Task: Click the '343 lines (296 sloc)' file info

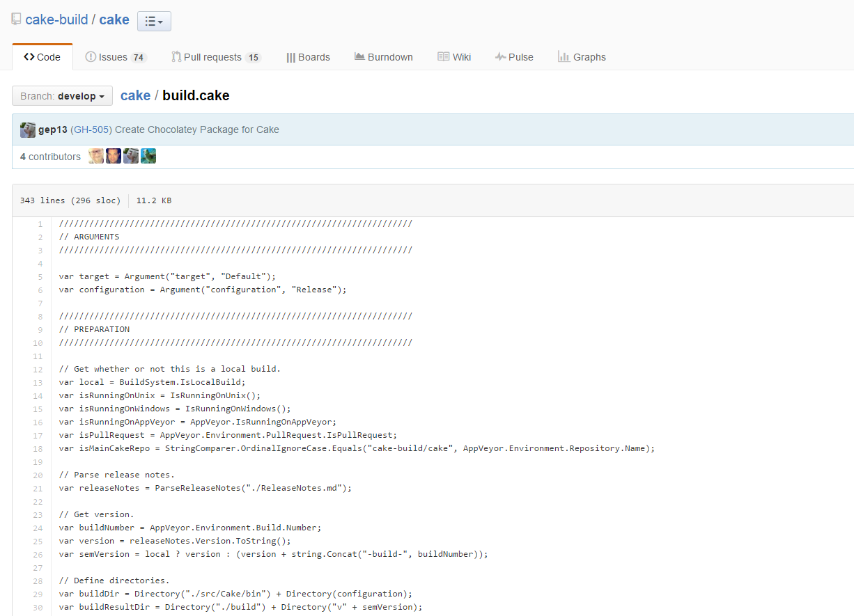Action: click(70, 200)
